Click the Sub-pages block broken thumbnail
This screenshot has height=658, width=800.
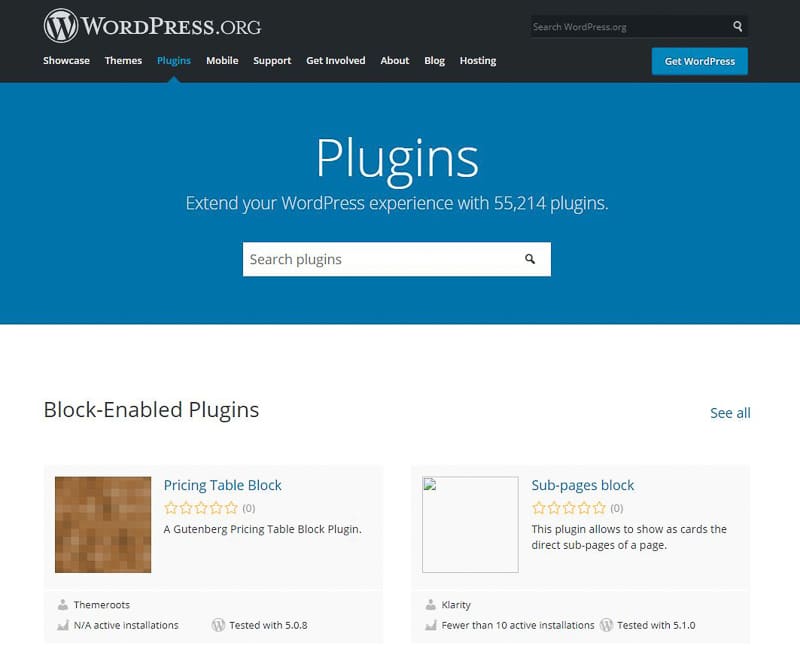[x=470, y=524]
